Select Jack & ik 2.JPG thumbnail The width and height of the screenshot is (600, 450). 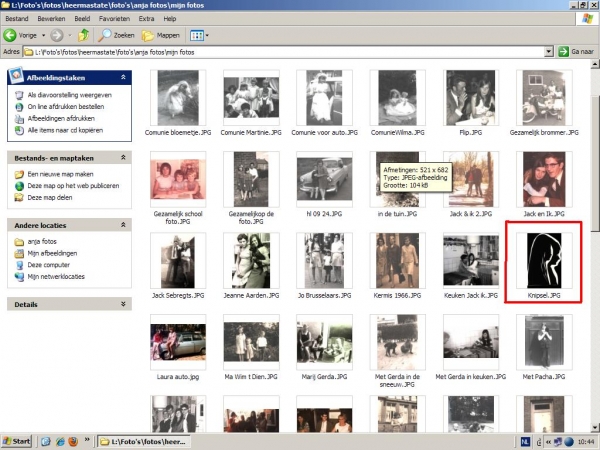pos(471,179)
